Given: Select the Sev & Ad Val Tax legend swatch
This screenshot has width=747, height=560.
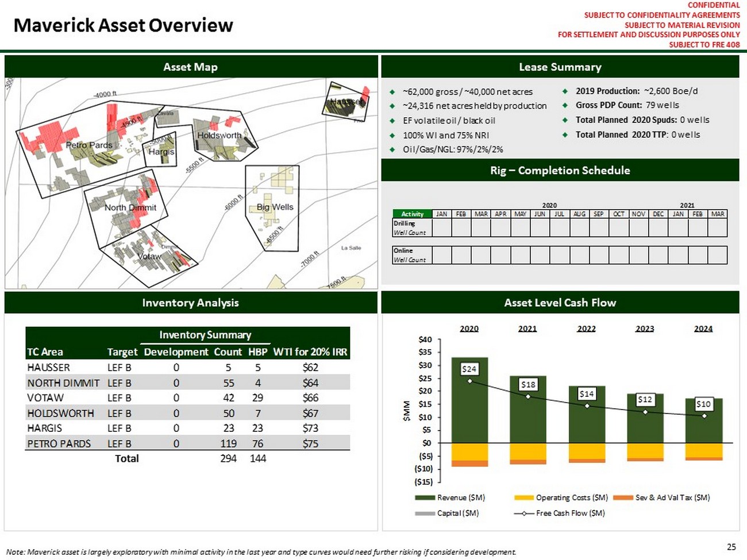Looking at the screenshot, I should pyautogui.click(x=623, y=498).
